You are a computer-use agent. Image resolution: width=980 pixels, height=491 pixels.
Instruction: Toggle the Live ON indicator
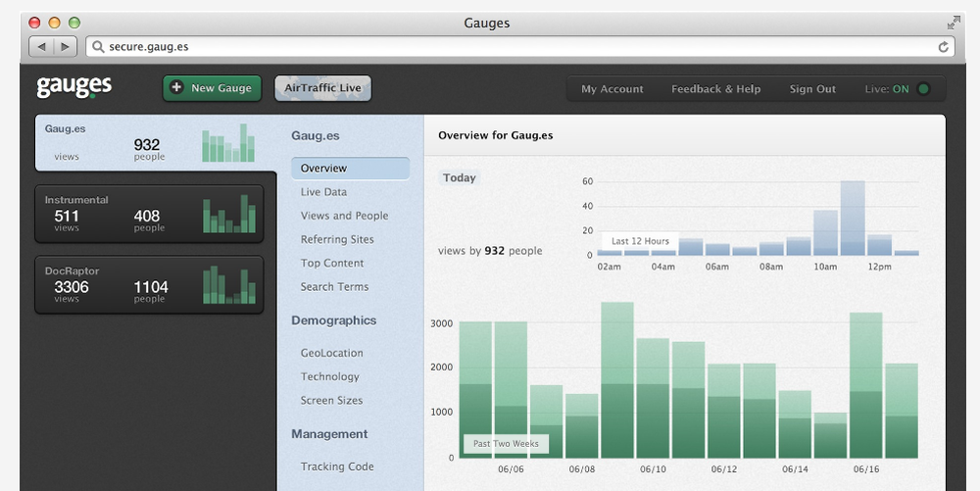pyautogui.click(x=923, y=89)
